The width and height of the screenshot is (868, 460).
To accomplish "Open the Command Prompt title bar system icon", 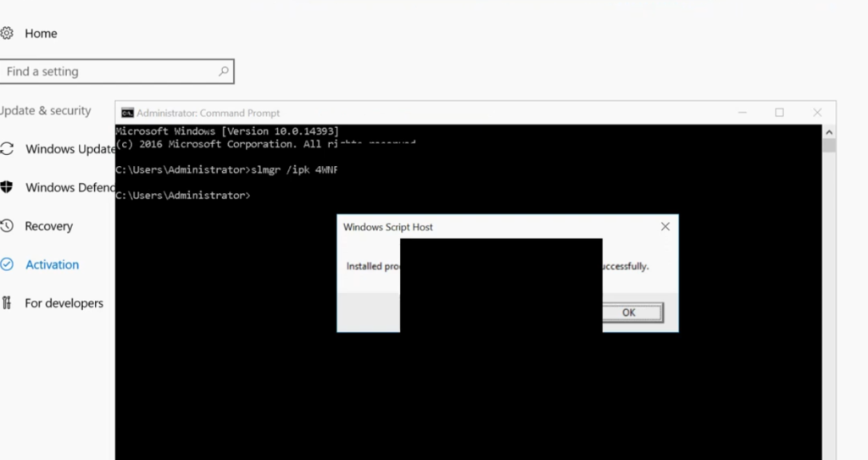I will tap(127, 113).
